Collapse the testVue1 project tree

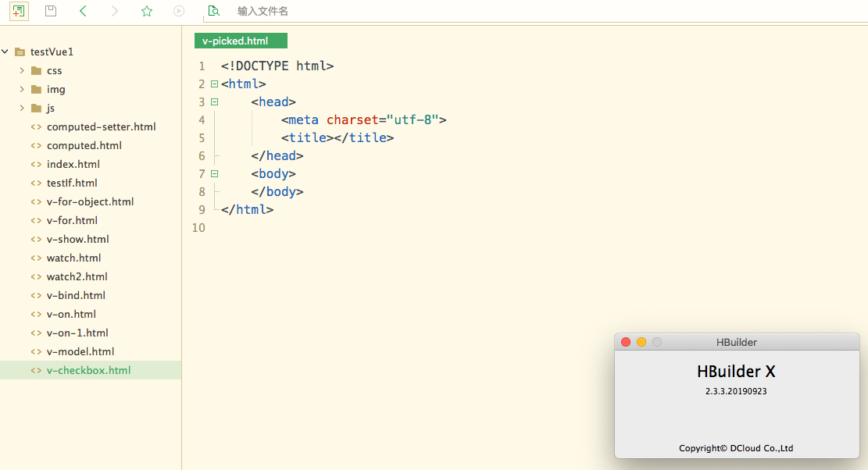(x=5, y=52)
